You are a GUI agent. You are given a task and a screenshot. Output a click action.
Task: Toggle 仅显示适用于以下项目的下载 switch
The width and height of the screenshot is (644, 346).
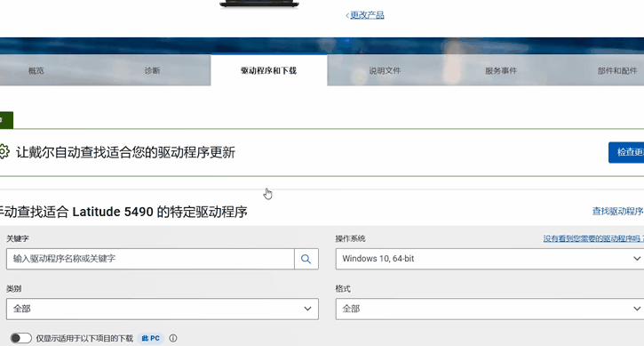[21, 338]
